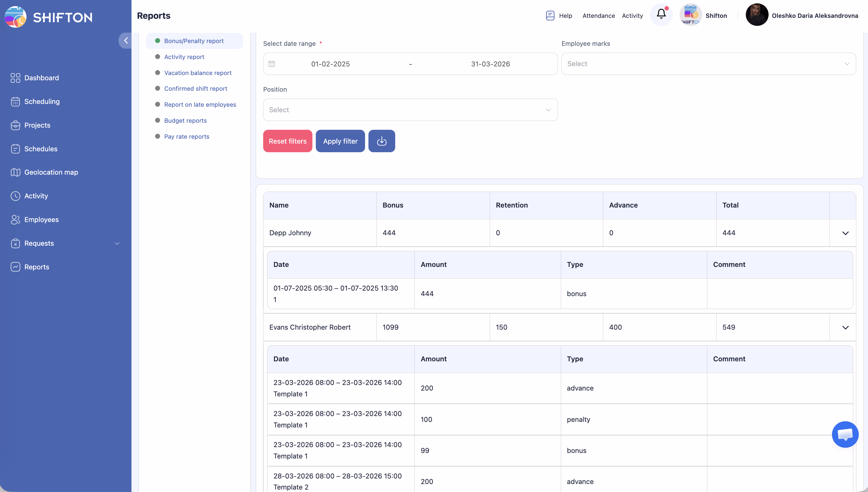Collapse Evans Christopher Robert row details
The width and height of the screenshot is (868, 492).
tap(845, 327)
